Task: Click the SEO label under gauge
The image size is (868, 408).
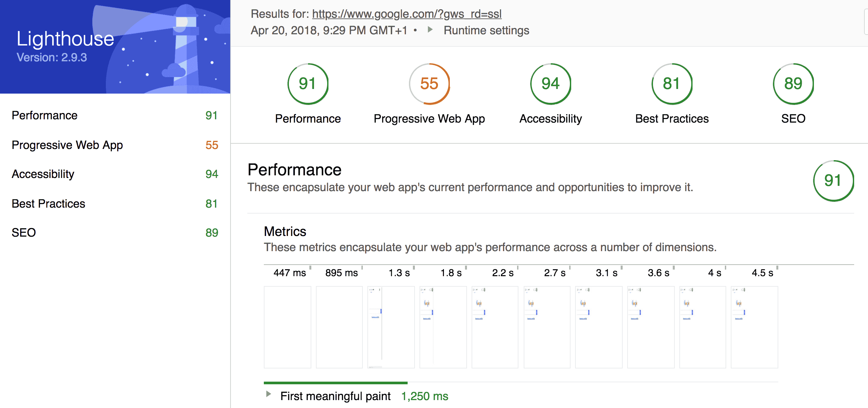Action: coord(793,119)
